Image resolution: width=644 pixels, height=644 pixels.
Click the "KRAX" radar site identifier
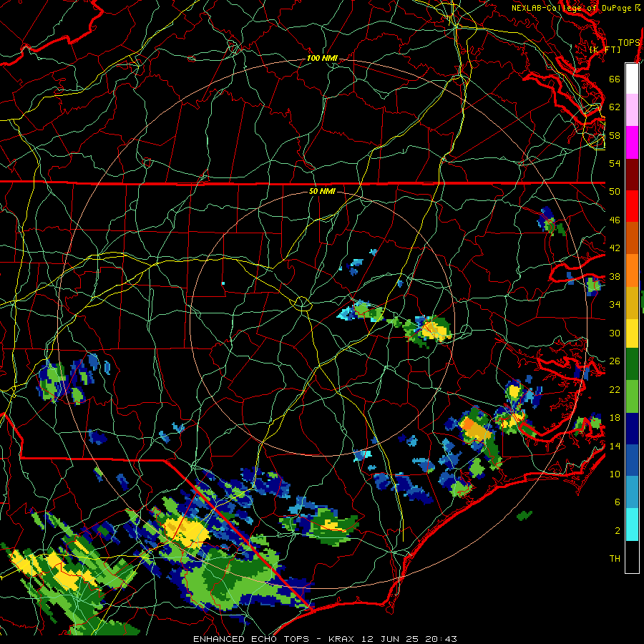point(343,639)
